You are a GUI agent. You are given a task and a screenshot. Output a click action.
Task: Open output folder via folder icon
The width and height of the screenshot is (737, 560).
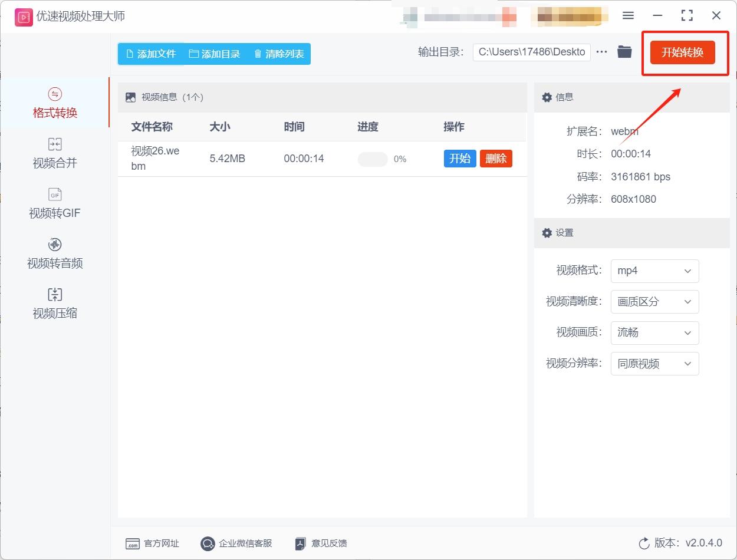coord(624,52)
